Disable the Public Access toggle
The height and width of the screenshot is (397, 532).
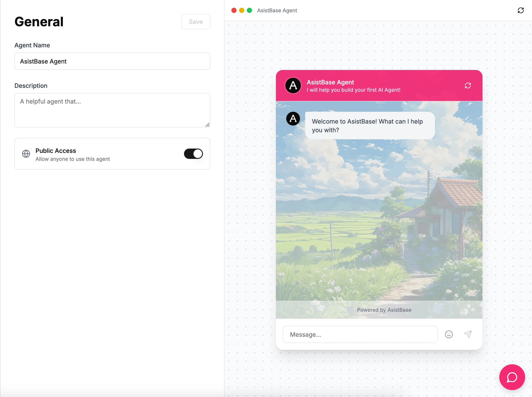click(x=193, y=154)
